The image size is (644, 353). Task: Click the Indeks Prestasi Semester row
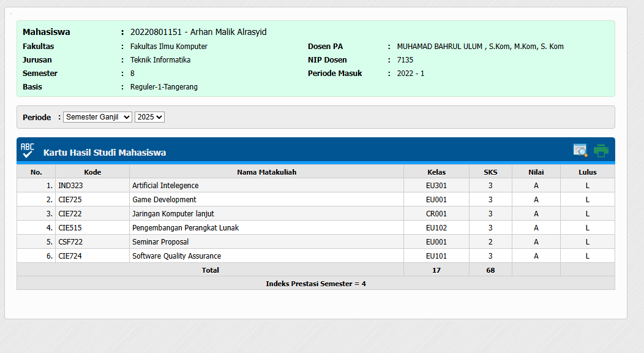click(x=315, y=284)
